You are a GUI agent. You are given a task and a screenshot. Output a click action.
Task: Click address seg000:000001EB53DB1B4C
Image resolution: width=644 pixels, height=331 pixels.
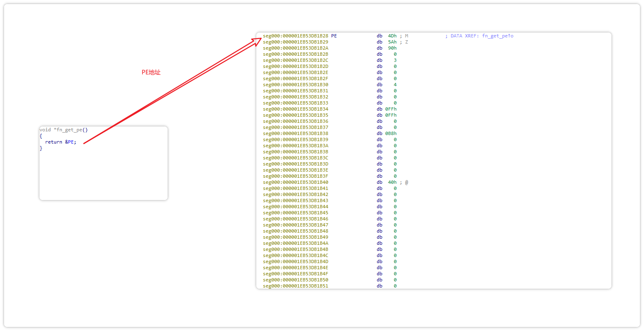295,255
